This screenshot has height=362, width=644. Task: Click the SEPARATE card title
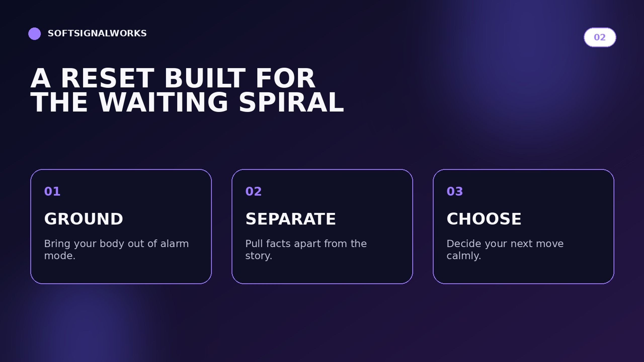pos(290,219)
